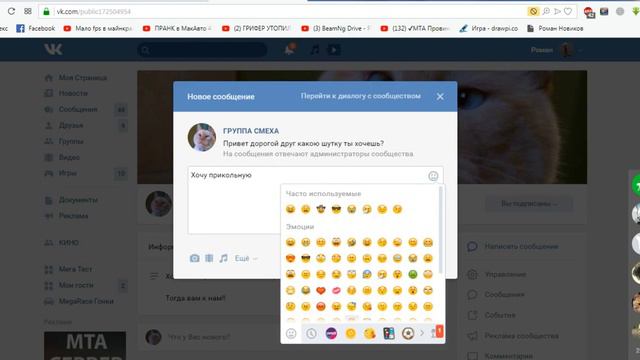The width and height of the screenshot is (640, 360).
Task: Open the purple sticker pack tab
Action: 331,333
